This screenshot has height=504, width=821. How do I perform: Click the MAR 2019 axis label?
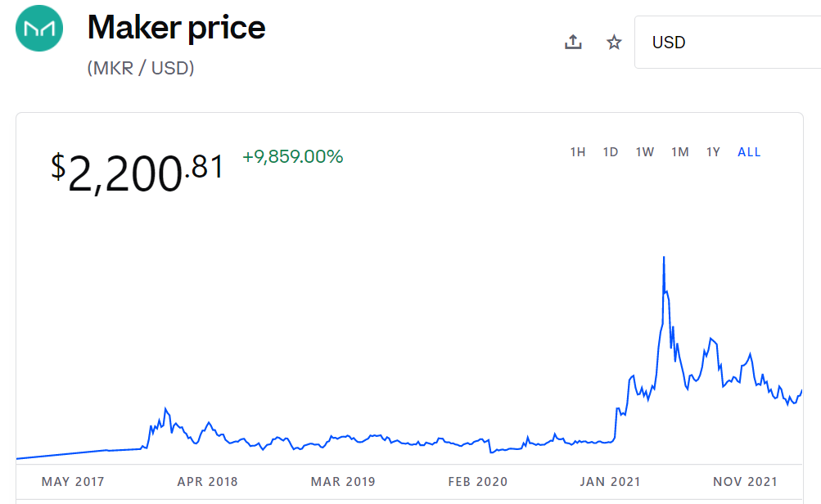tap(343, 482)
